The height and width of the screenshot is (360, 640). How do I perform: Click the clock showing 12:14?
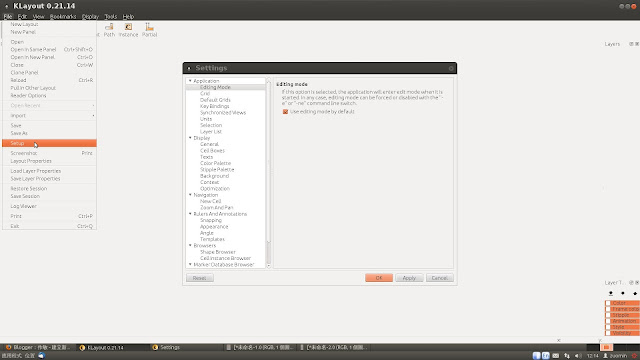point(592,356)
